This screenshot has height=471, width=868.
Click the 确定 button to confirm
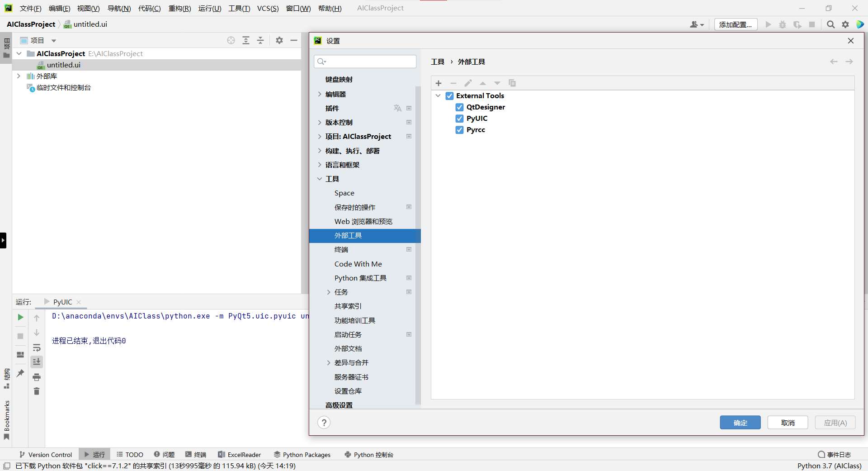[x=740, y=422]
